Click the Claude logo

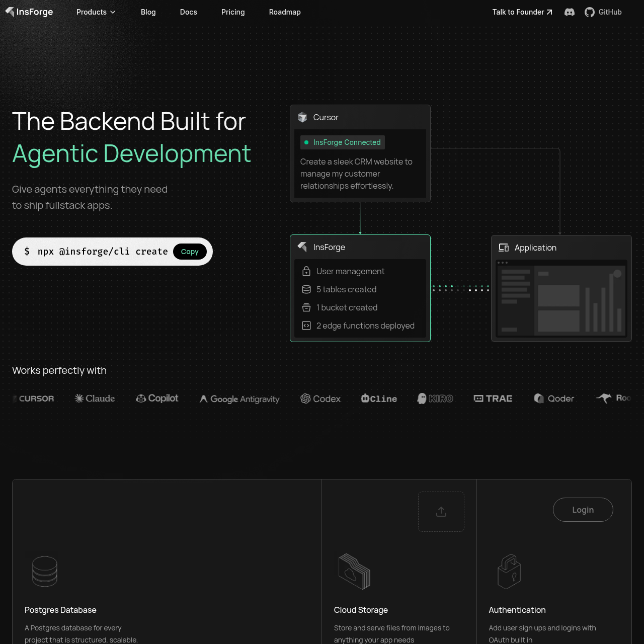(x=95, y=398)
